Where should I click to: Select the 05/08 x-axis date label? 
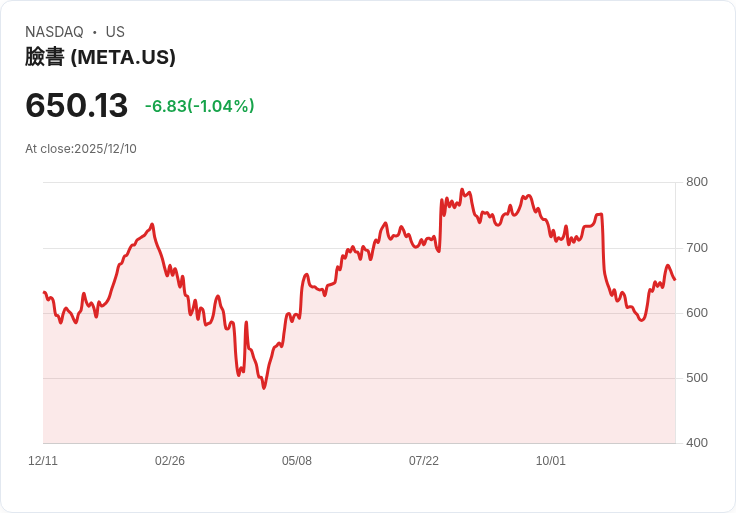click(297, 461)
